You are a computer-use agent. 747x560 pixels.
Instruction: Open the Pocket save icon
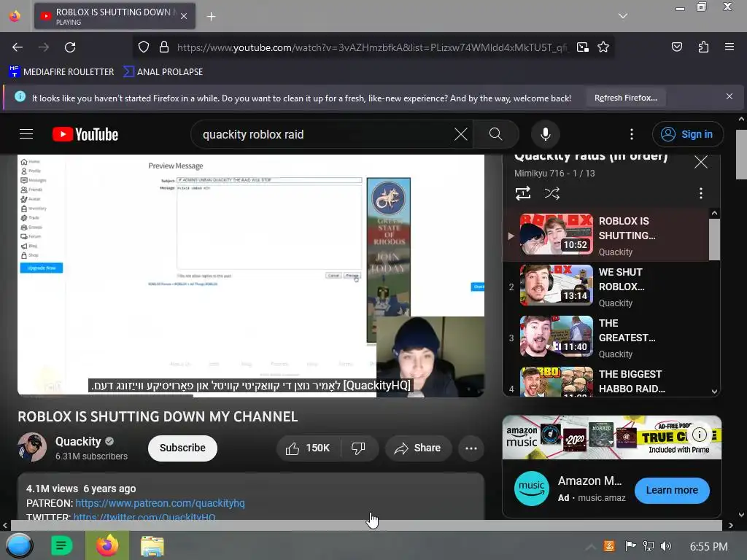point(676,47)
